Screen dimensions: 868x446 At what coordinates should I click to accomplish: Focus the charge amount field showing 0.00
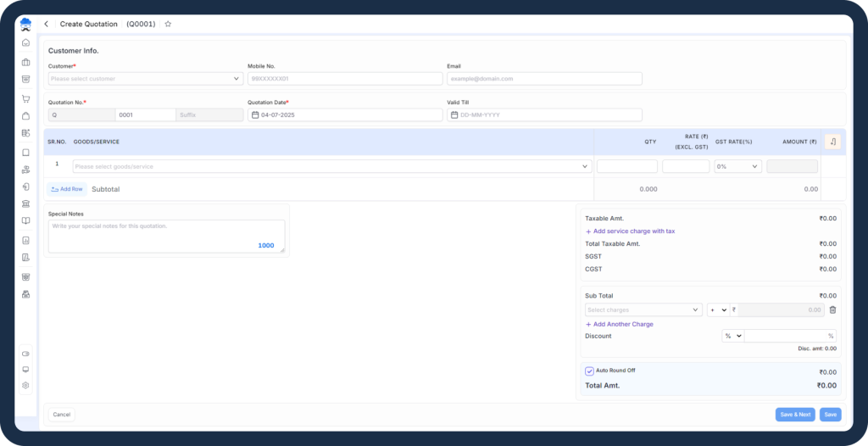pos(781,310)
